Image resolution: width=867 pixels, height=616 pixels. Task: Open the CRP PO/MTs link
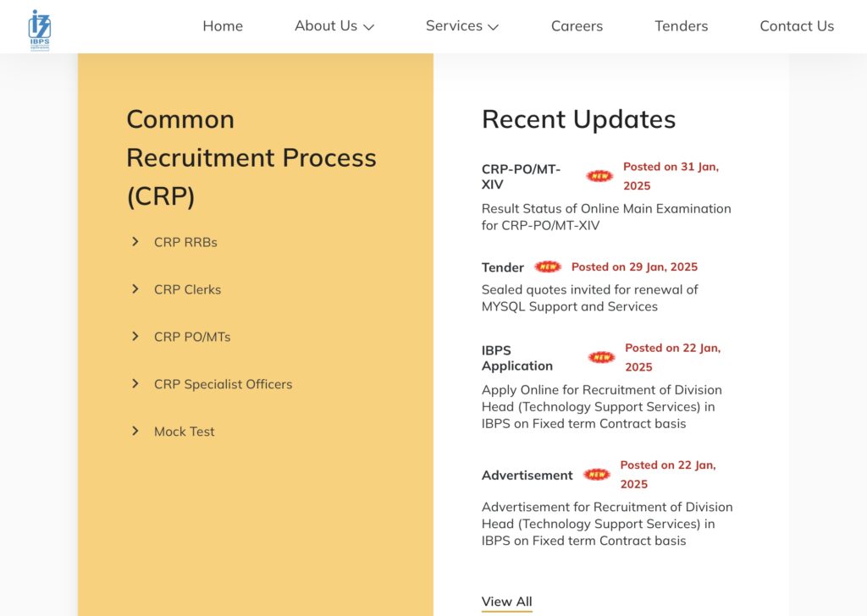click(192, 337)
